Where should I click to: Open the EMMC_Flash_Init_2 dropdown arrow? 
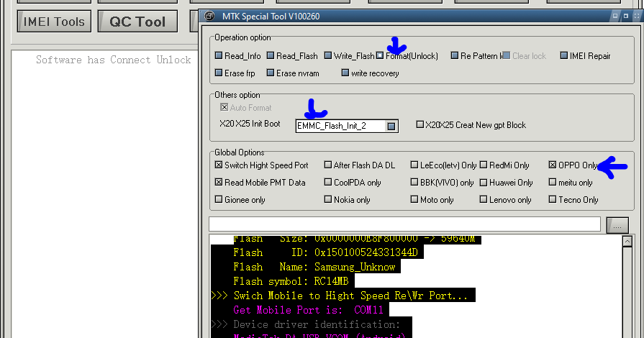pos(391,126)
